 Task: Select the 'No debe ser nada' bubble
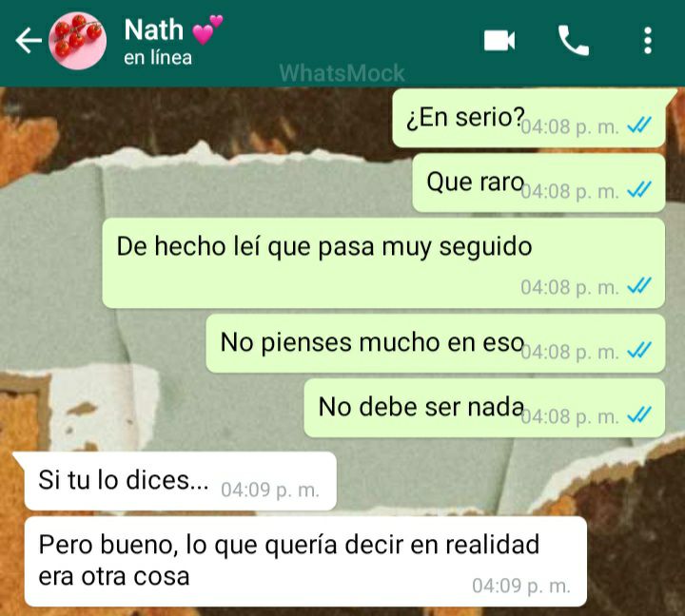(x=484, y=408)
